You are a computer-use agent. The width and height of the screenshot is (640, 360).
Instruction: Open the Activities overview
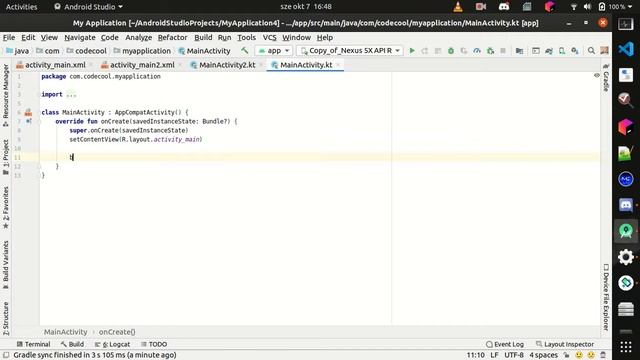[21, 7]
